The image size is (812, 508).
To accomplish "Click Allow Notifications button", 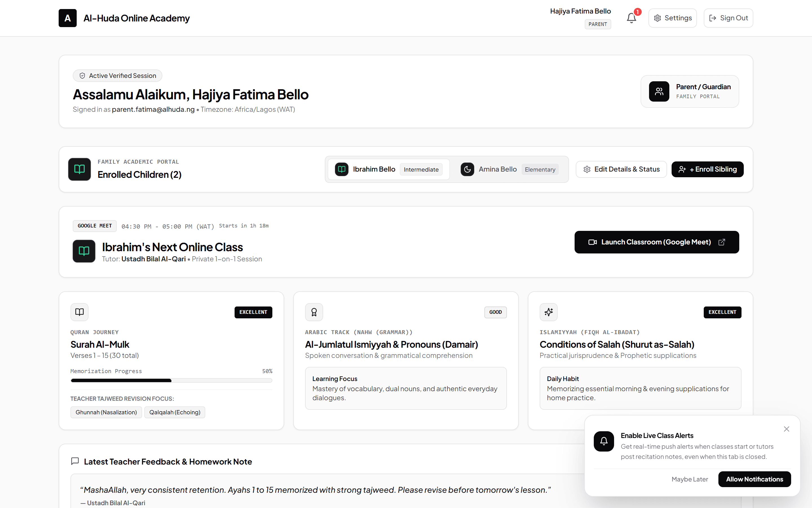I will (x=754, y=479).
